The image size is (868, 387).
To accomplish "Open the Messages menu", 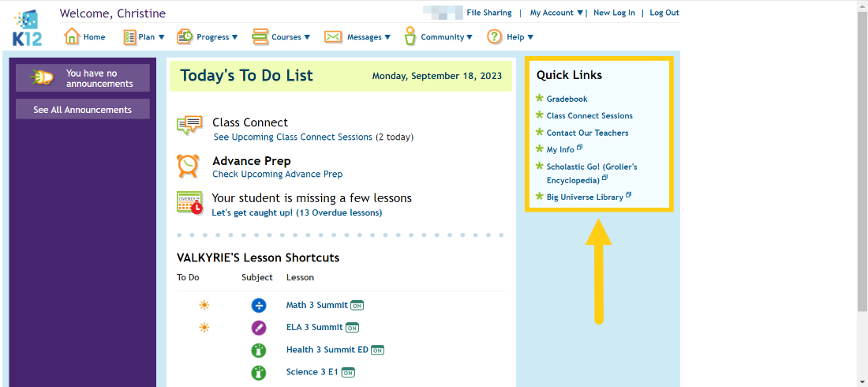I will (x=357, y=37).
